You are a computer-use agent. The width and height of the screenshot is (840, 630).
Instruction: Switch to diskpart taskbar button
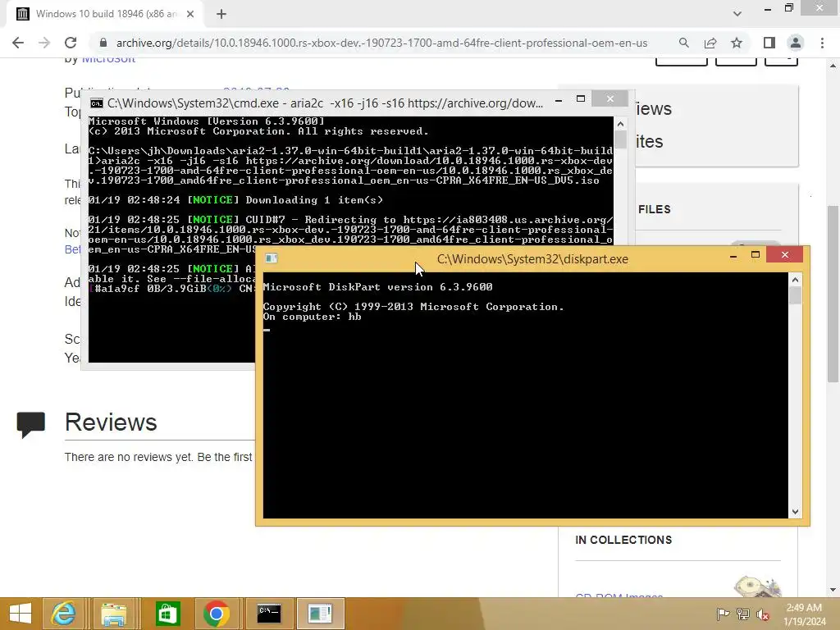pos(320,614)
